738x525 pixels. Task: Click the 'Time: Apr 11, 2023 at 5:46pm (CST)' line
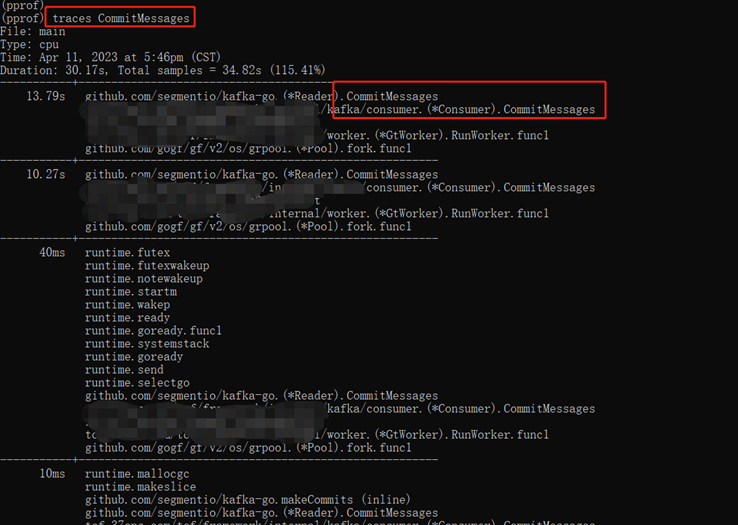tap(111, 57)
